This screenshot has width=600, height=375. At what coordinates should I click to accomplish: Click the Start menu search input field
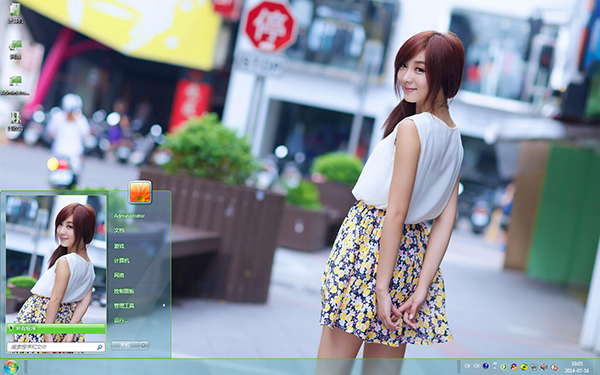pos(56,347)
